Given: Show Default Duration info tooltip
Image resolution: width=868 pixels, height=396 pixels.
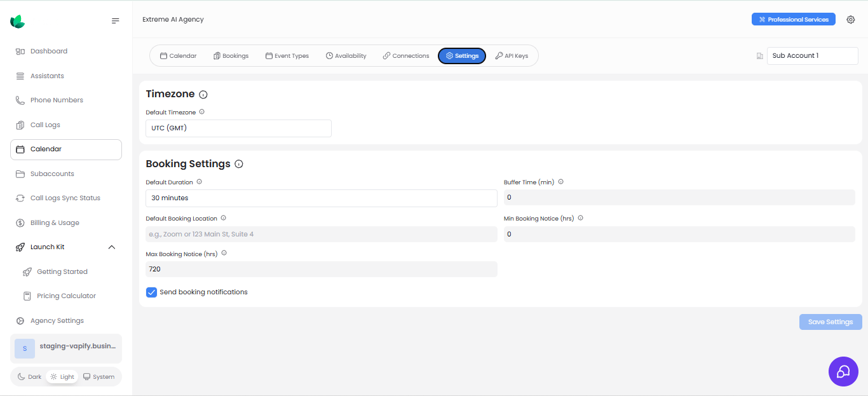Looking at the screenshot, I should [199, 182].
